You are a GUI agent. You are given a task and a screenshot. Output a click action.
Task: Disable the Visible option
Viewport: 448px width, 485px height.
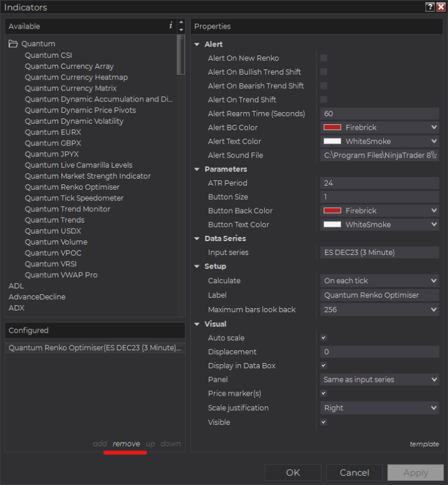point(323,422)
